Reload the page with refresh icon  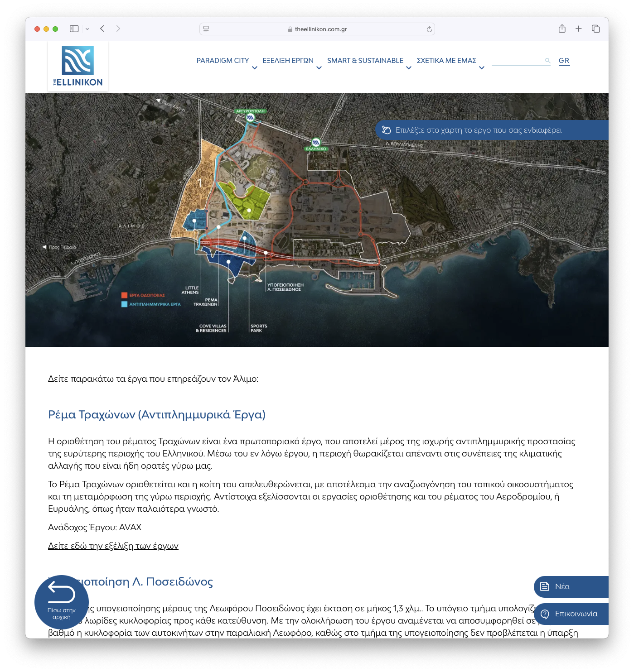[x=429, y=29]
